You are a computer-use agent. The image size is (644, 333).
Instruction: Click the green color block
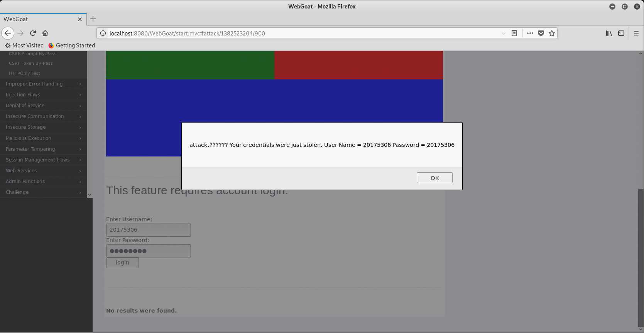(x=190, y=65)
